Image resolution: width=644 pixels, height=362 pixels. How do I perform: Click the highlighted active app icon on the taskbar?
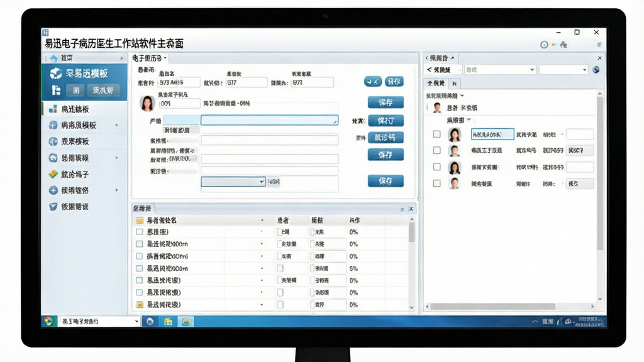pos(186,321)
